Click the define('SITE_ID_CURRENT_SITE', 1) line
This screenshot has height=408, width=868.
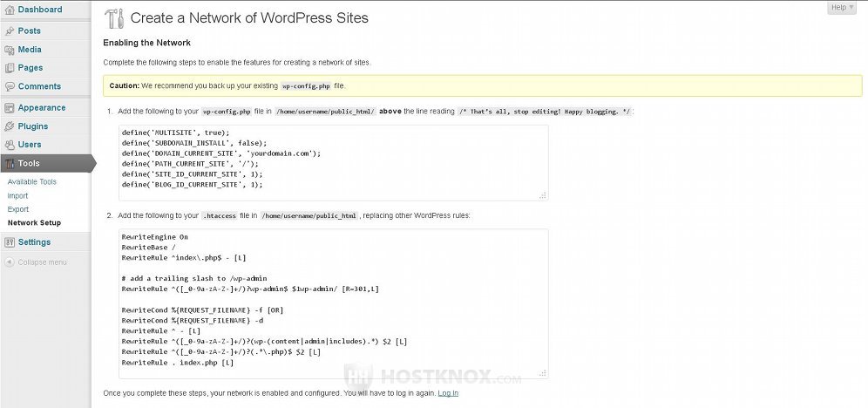click(x=192, y=173)
